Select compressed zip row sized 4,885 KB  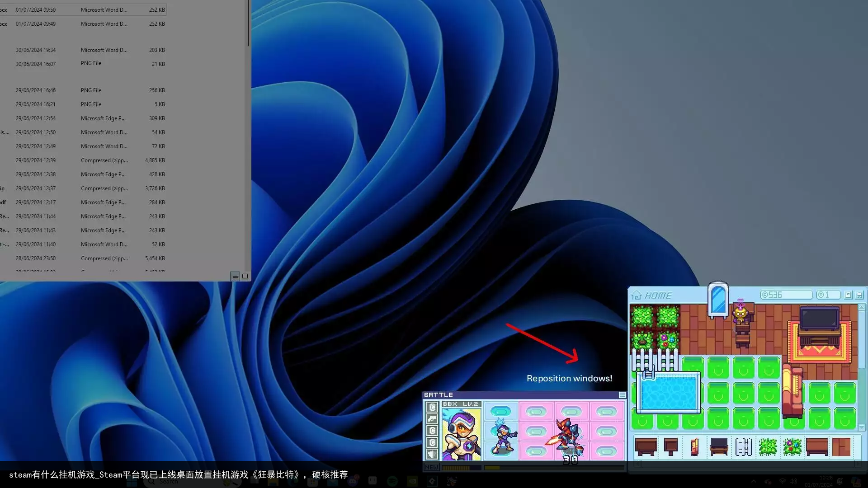tap(83, 160)
